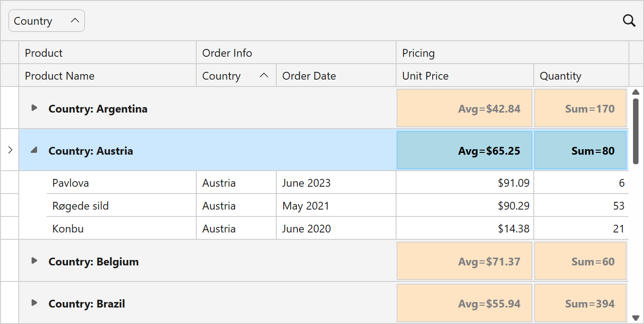
Task: Click Country column sort ascending arrow
Action: (x=264, y=76)
